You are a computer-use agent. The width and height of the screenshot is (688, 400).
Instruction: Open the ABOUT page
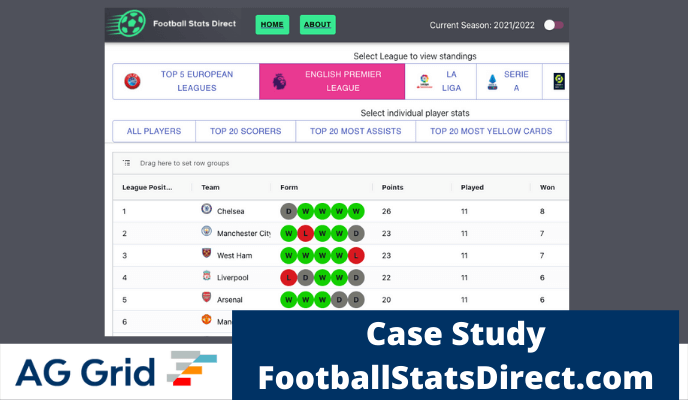[x=317, y=25]
